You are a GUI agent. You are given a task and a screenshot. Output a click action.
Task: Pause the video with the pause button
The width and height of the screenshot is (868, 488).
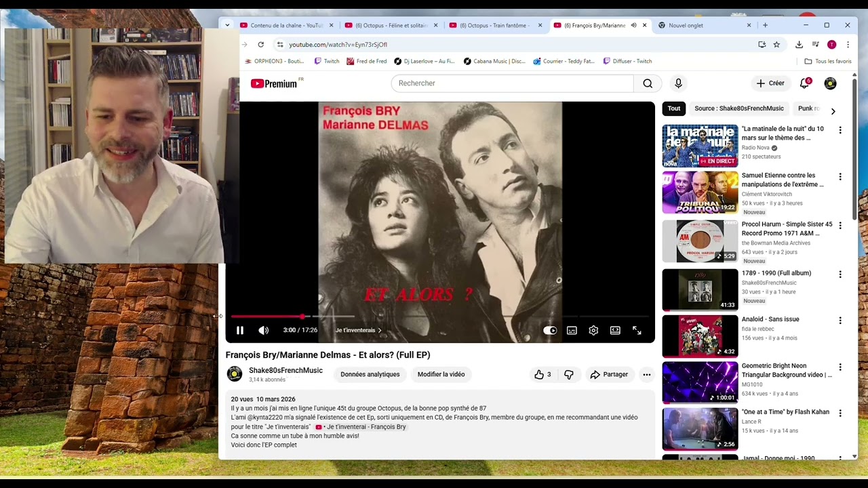(239, 330)
